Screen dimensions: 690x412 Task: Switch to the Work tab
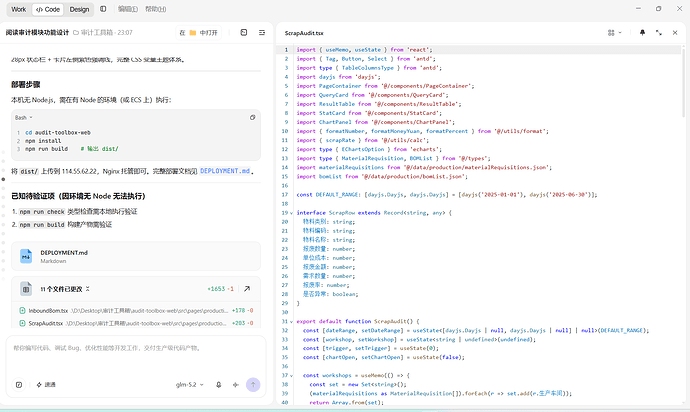click(x=18, y=9)
